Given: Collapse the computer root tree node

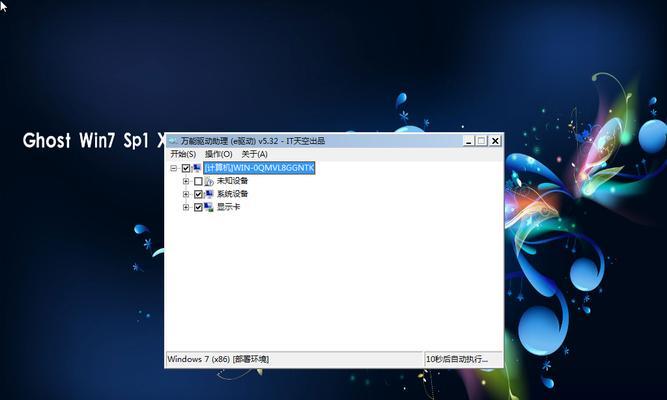Looking at the screenshot, I should 174,168.
